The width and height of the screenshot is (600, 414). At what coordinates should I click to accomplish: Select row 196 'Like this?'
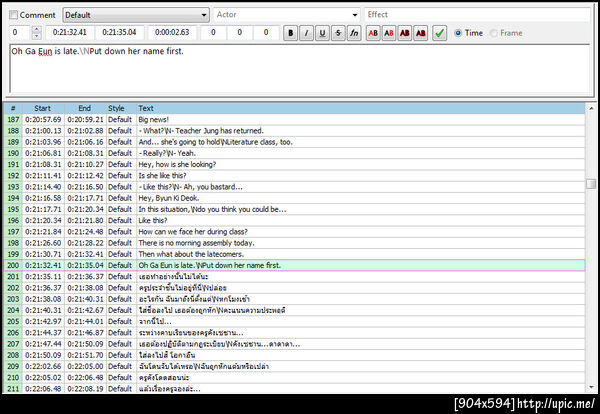point(294,220)
